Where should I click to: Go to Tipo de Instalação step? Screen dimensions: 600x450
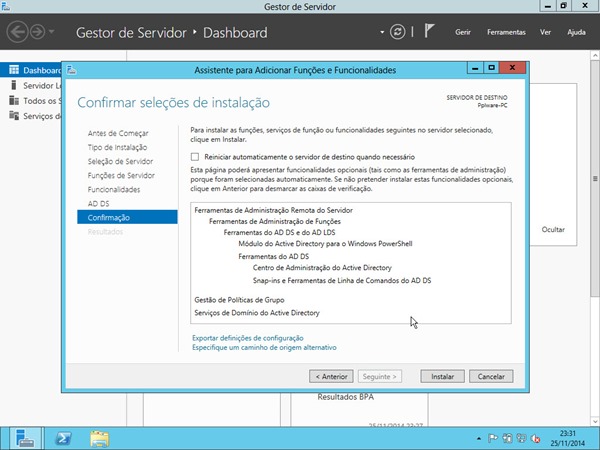pyautogui.click(x=117, y=147)
